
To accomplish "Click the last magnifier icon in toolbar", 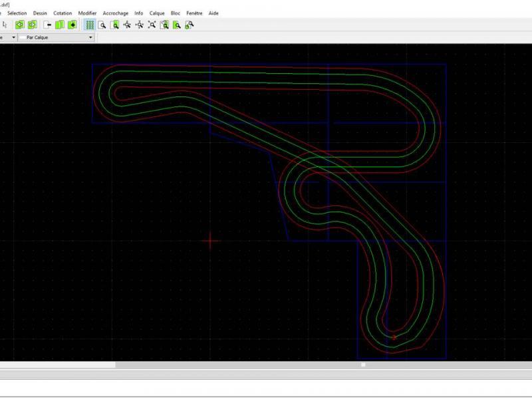I will click(x=190, y=25).
